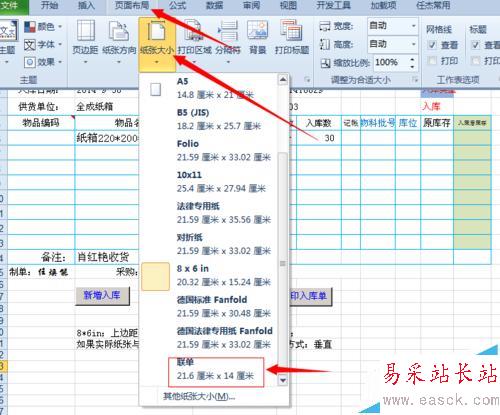Select the 原库存 header cell
The width and height of the screenshot is (500, 415).
point(437,123)
